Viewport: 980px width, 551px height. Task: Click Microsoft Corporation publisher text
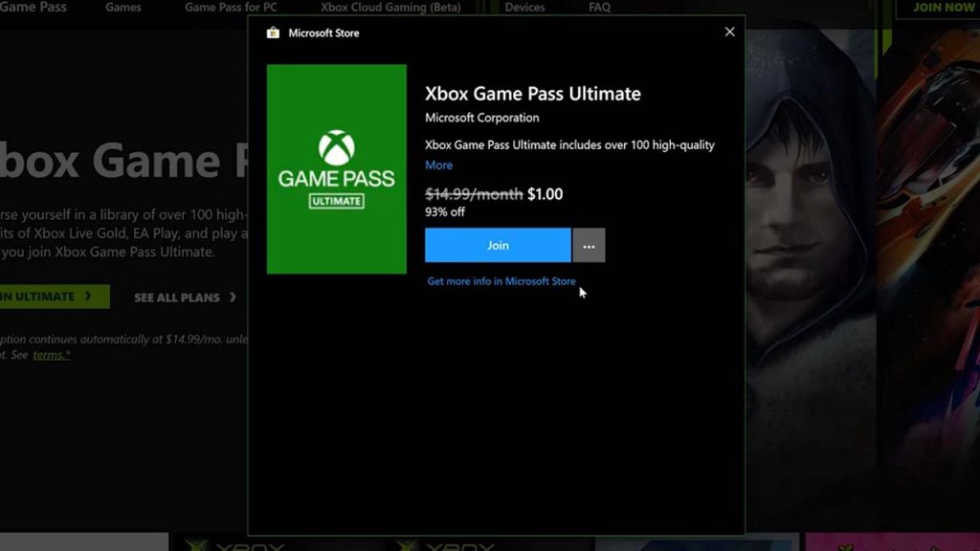point(482,118)
